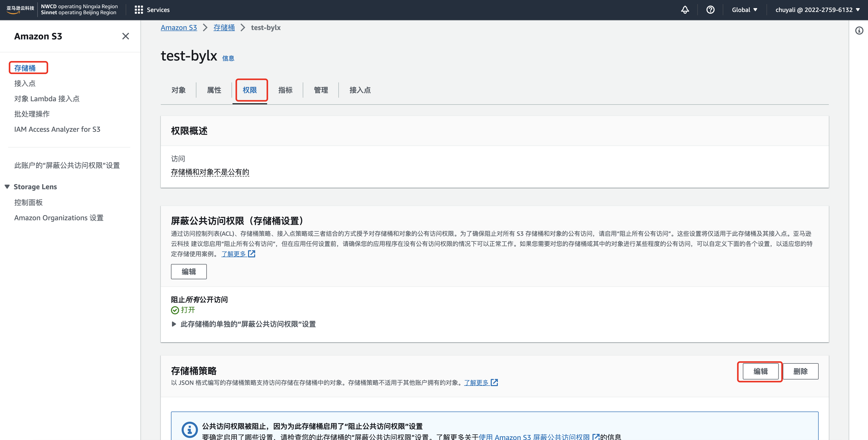Viewport: 868px width, 440px height.
Task: Switch to the 对象 tab
Action: pos(179,90)
